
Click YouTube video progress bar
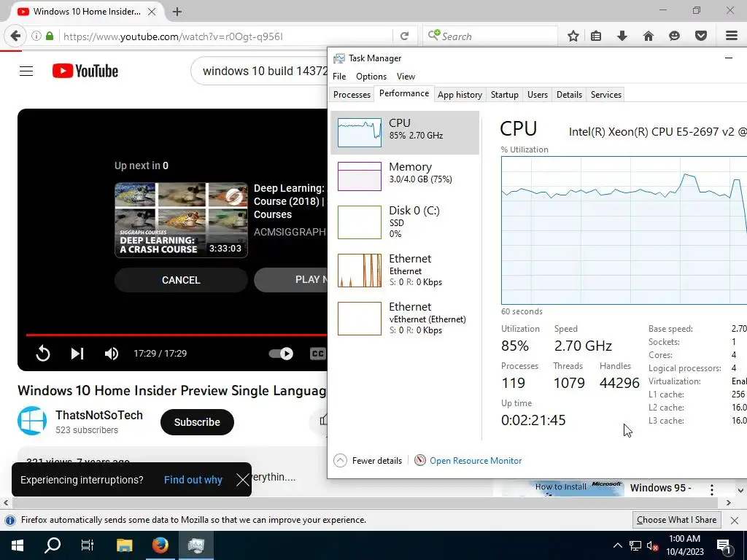[177, 335]
